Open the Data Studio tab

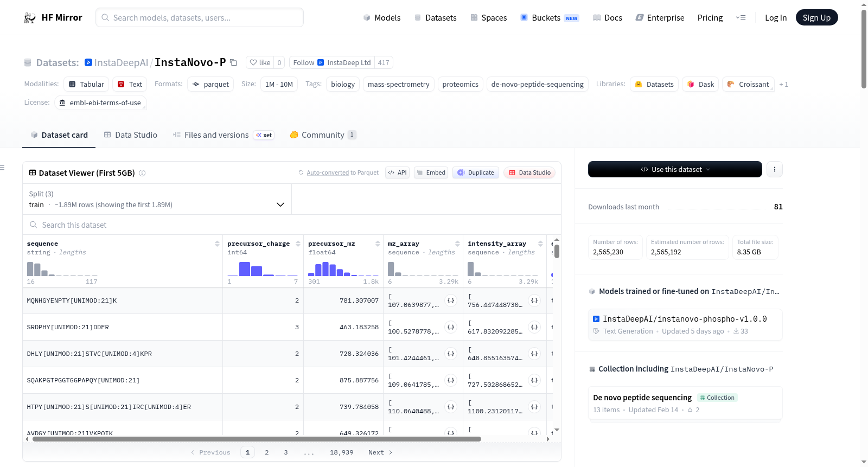point(131,135)
